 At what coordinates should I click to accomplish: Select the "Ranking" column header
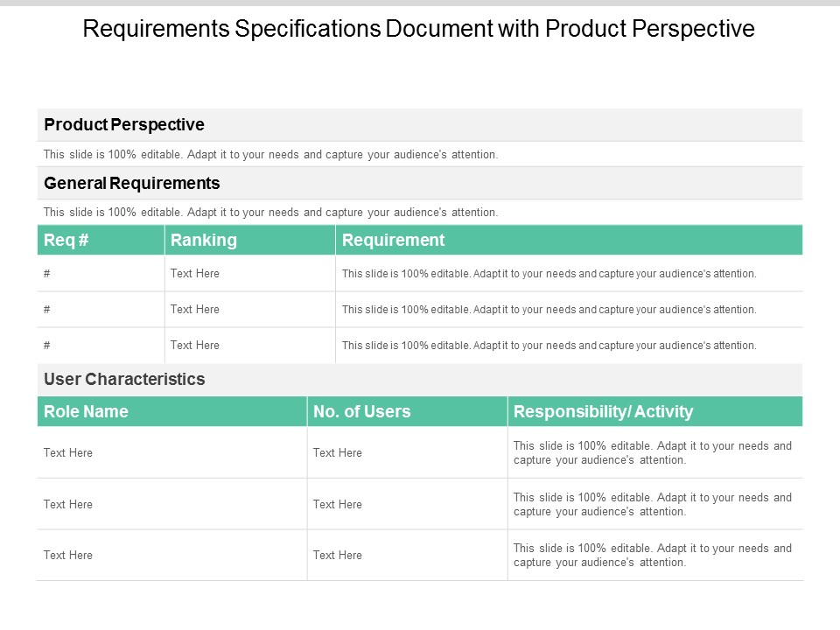tap(250, 240)
